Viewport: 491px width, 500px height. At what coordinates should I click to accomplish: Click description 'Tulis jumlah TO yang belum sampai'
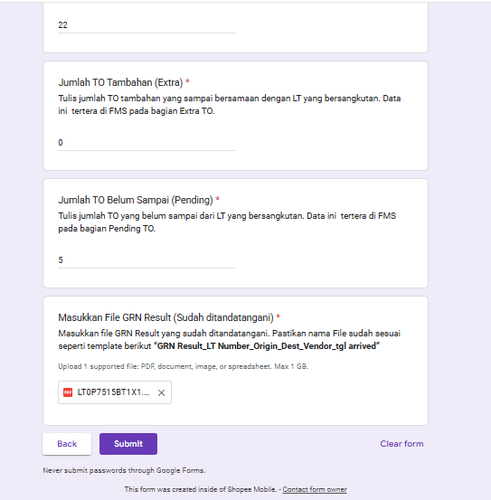coord(227,222)
